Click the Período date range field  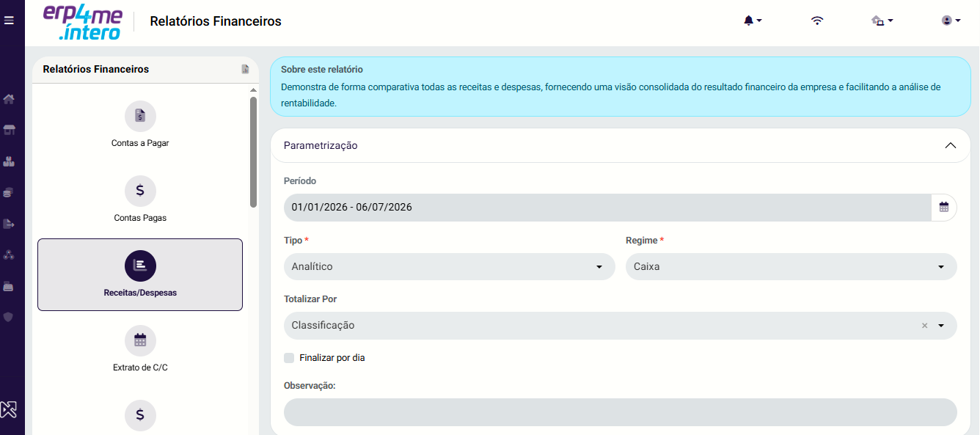click(x=607, y=207)
